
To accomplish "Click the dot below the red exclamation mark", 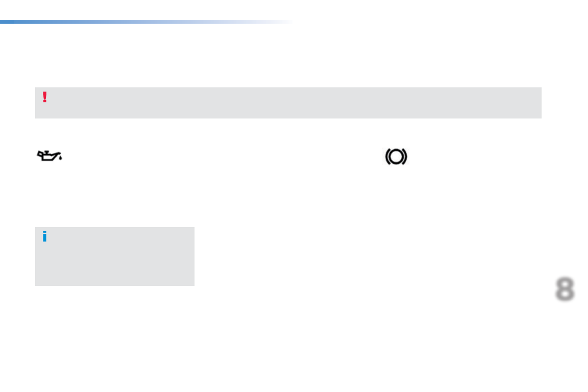I will [44, 101].
